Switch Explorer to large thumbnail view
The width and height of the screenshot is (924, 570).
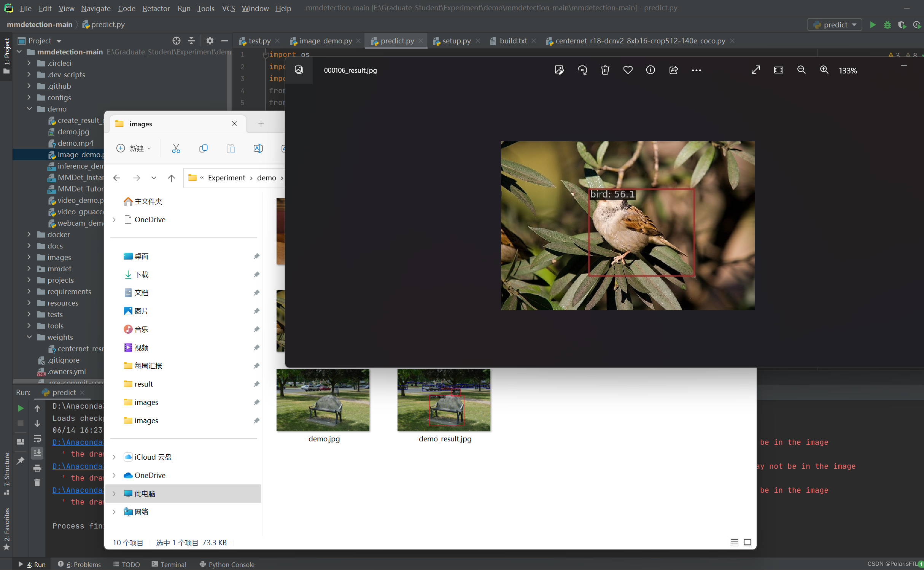tap(747, 542)
